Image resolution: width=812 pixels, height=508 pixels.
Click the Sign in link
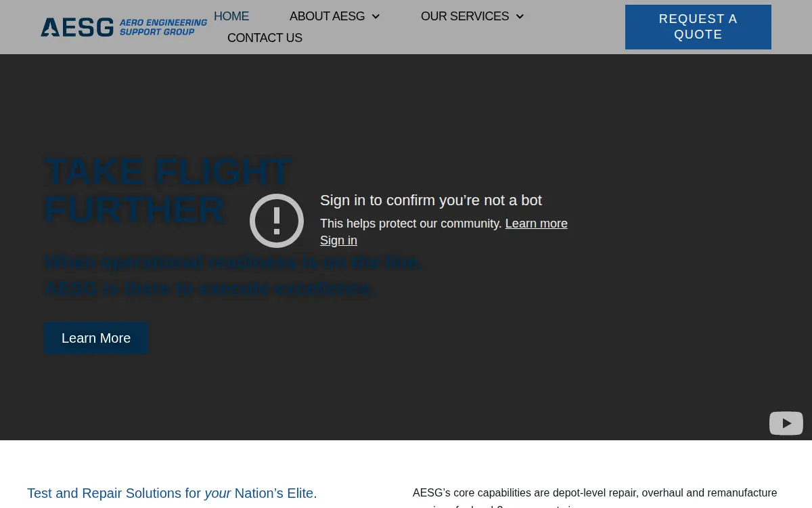(338, 240)
